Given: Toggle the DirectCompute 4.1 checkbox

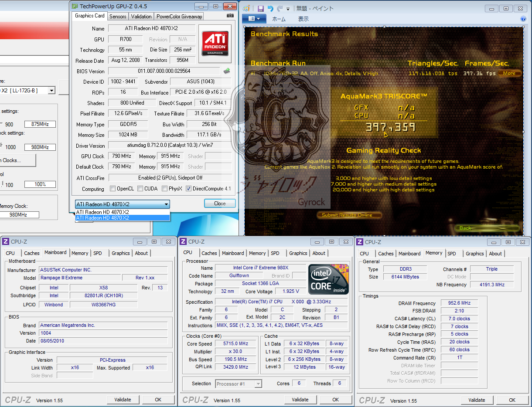Looking at the screenshot, I should (189, 189).
